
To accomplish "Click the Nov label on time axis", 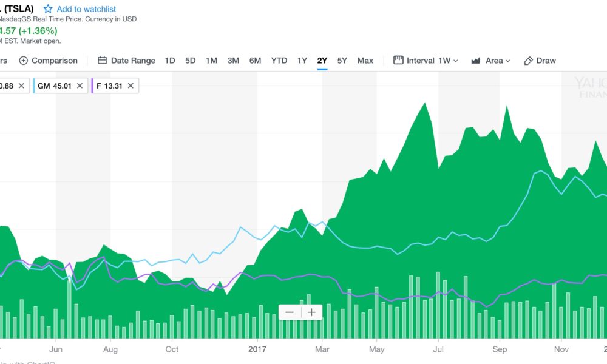I will click(x=561, y=349).
